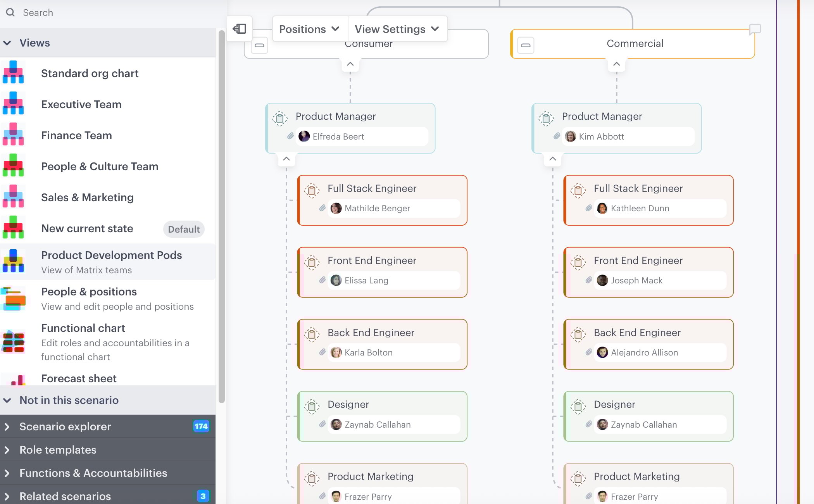Open the Positions dropdown

coord(309,29)
